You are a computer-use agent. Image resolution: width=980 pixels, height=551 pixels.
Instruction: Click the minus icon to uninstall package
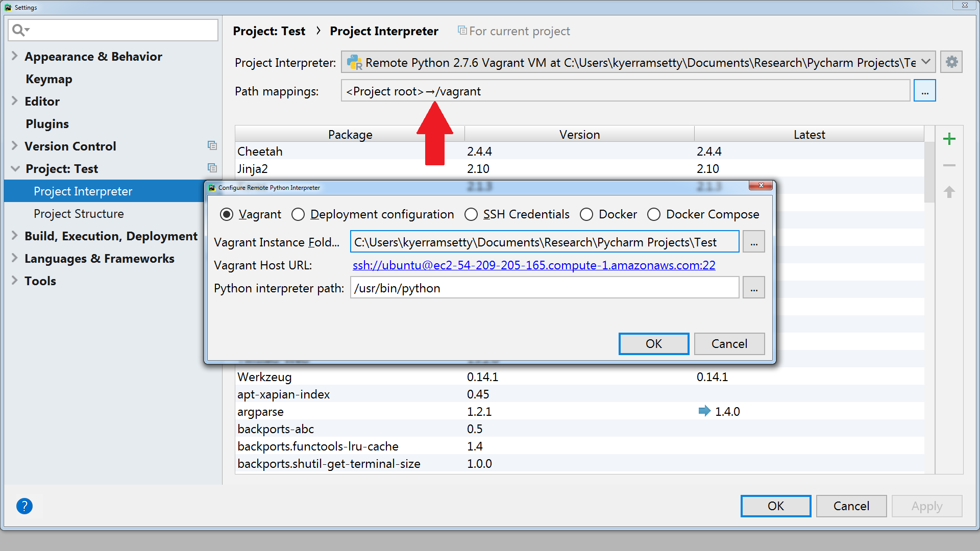(949, 165)
